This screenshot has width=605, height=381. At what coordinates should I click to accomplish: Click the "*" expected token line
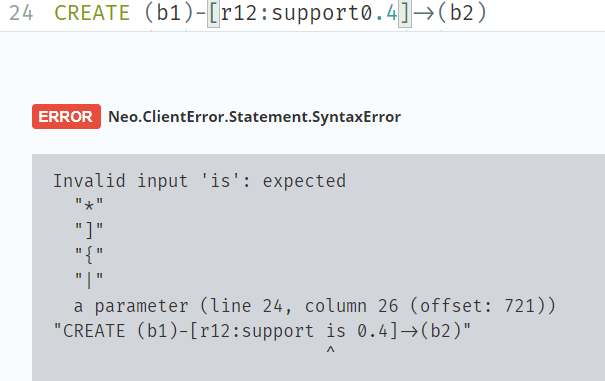(x=89, y=204)
